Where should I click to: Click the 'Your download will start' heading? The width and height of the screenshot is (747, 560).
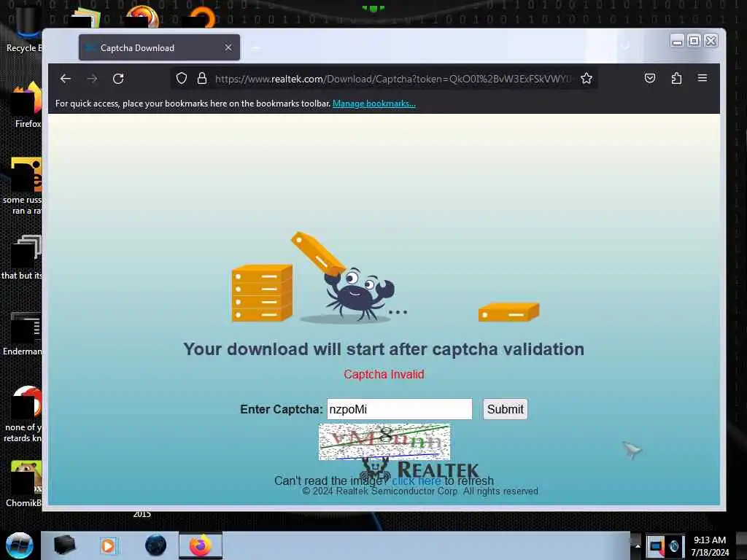(x=384, y=349)
